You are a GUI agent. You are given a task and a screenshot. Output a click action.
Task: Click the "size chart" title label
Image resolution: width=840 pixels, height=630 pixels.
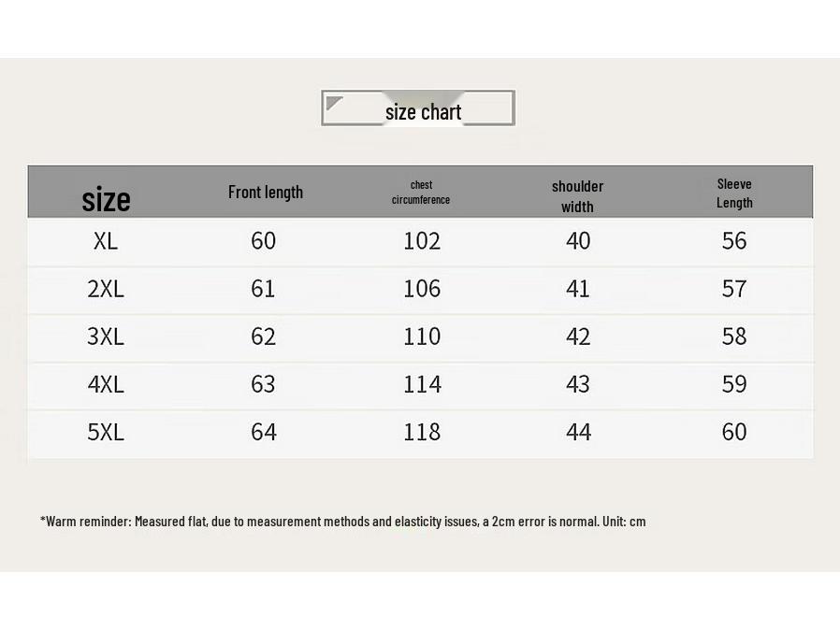423,112
